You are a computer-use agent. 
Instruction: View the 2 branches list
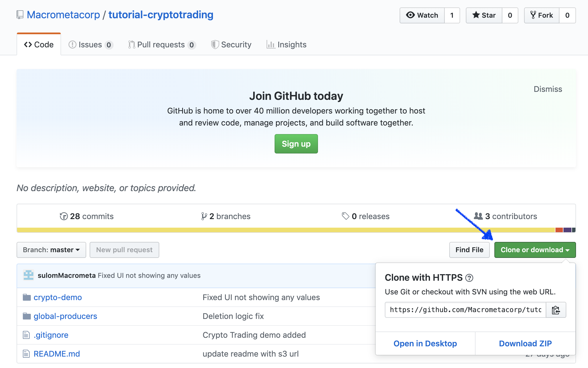coord(225,216)
